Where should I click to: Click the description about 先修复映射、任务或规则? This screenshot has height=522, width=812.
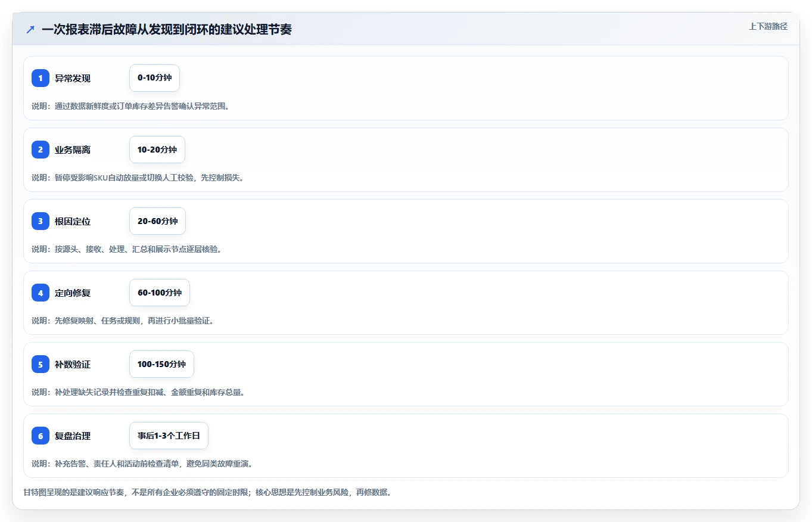point(123,321)
